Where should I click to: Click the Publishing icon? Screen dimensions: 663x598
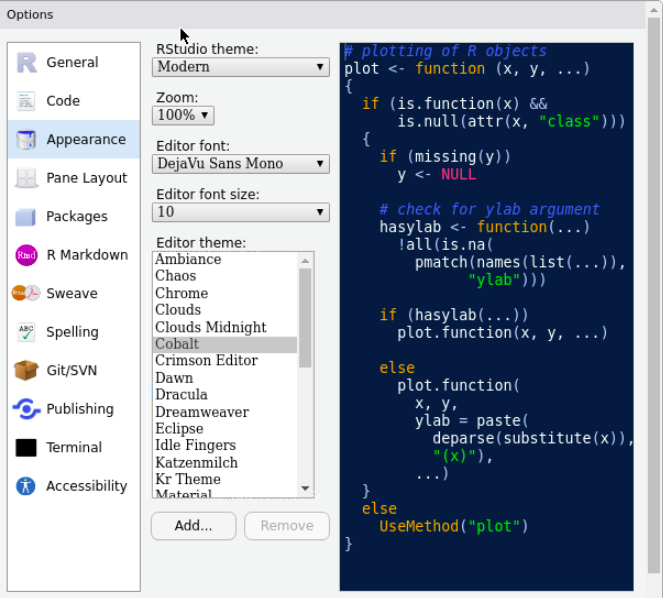pos(26,409)
